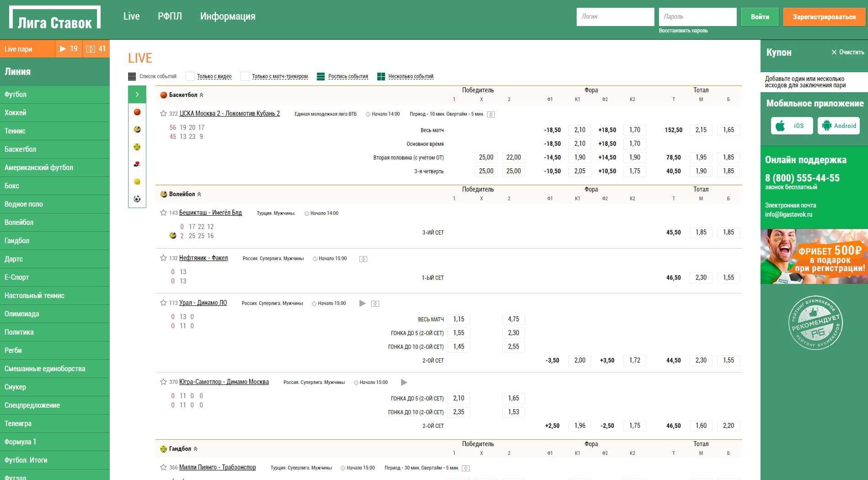This screenshot has height=480, width=868.
Task: Select the Список событий list view icon
Action: (132, 76)
